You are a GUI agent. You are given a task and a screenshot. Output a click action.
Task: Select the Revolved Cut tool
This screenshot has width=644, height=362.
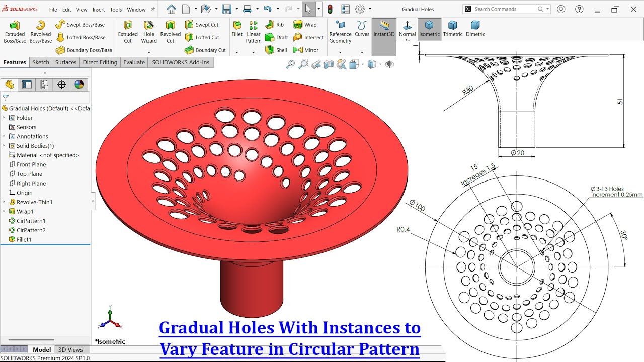click(x=170, y=32)
